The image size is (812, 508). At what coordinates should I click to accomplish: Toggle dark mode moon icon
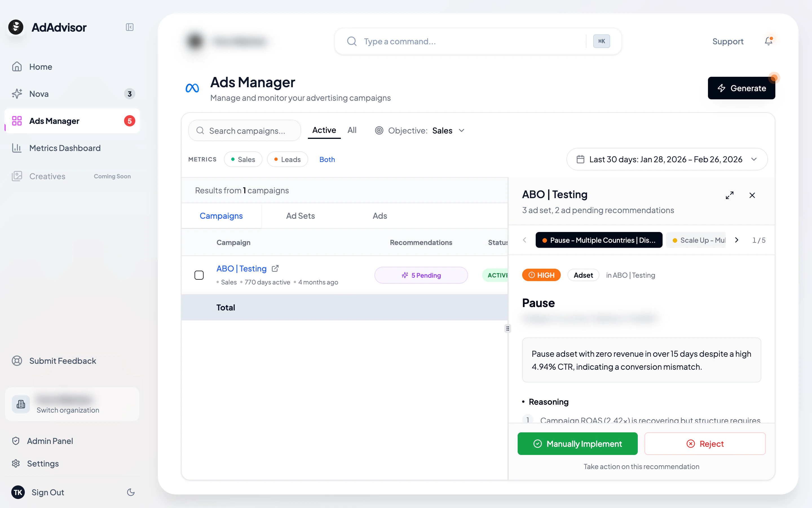point(131,492)
